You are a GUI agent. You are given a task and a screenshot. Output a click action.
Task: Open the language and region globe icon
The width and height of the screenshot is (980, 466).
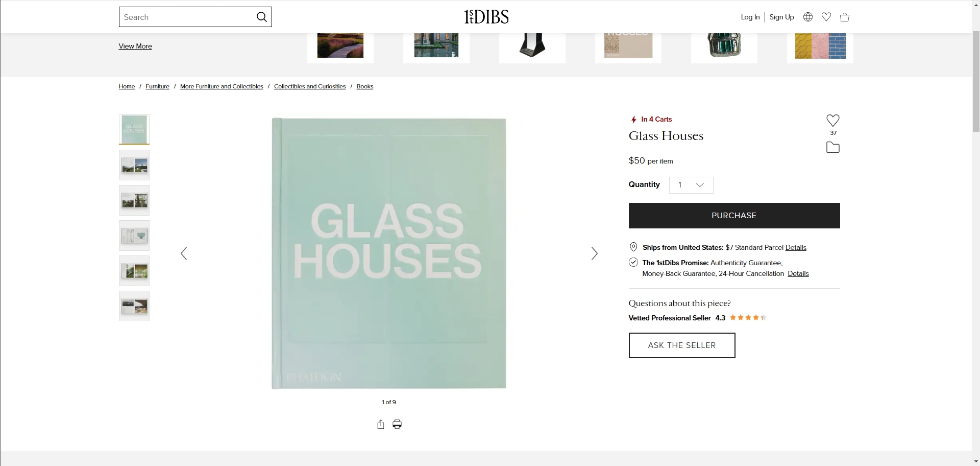tap(808, 17)
